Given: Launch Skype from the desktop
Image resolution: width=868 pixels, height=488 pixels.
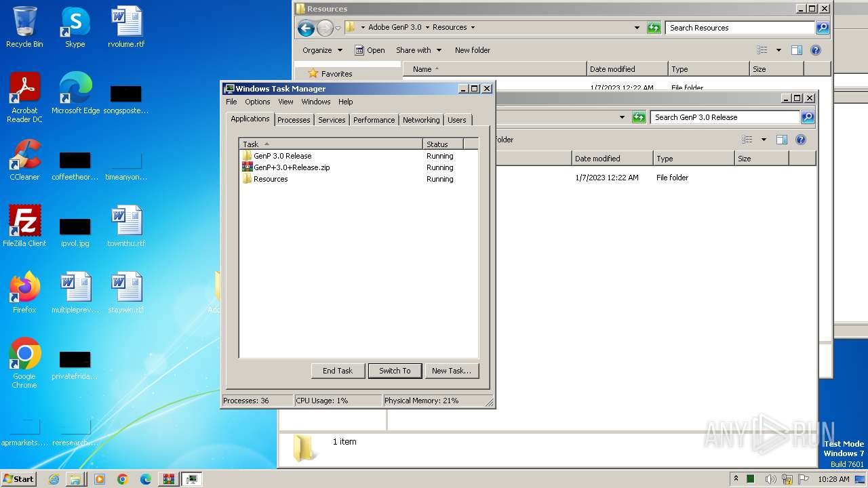Looking at the screenshot, I should coord(75,27).
